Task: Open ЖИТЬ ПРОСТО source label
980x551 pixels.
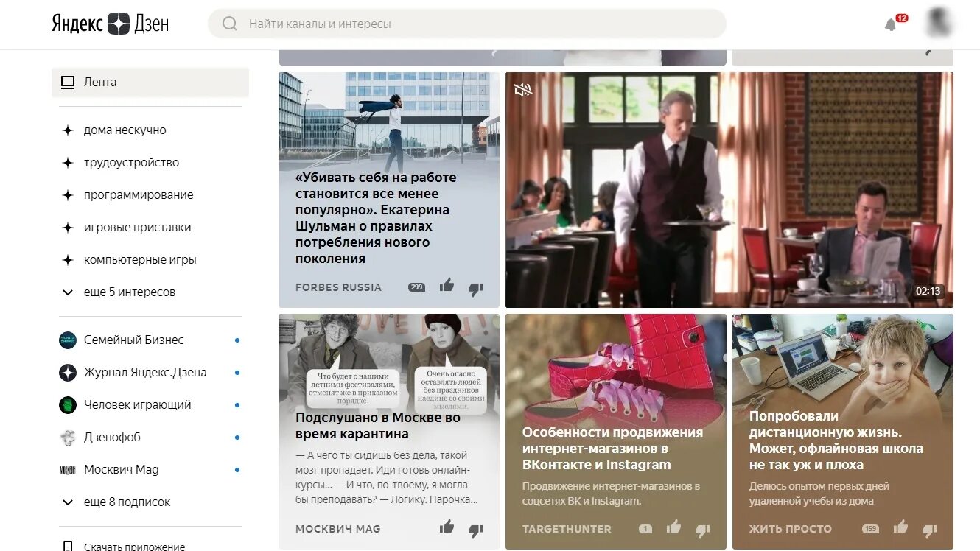Action: coord(791,529)
